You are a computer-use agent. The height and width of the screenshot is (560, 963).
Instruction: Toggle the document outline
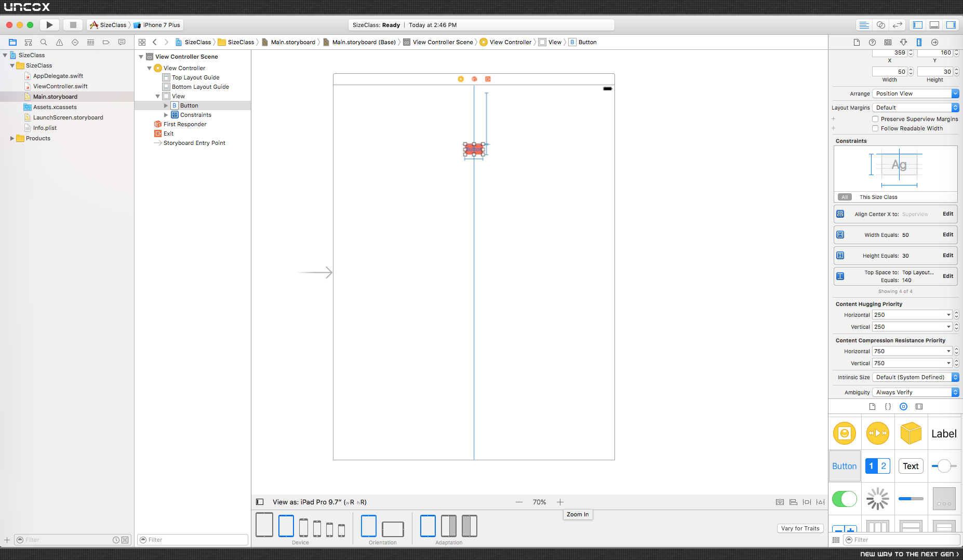pyautogui.click(x=260, y=502)
